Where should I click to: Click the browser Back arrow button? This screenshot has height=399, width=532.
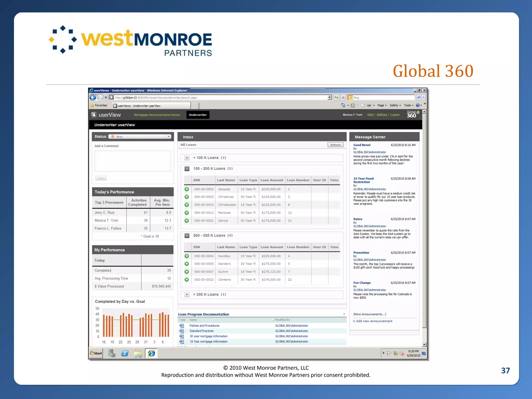click(93, 97)
